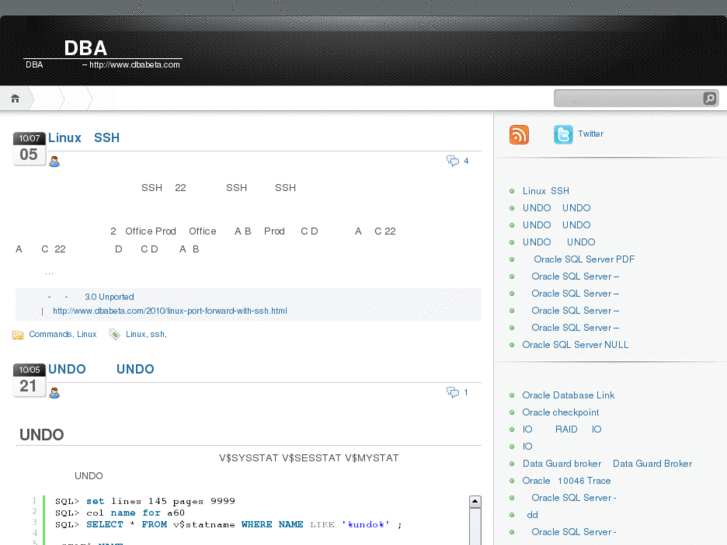Click text V$SYSSTAT V$SESSTAT V$MYSTAT

click(x=309, y=458)
